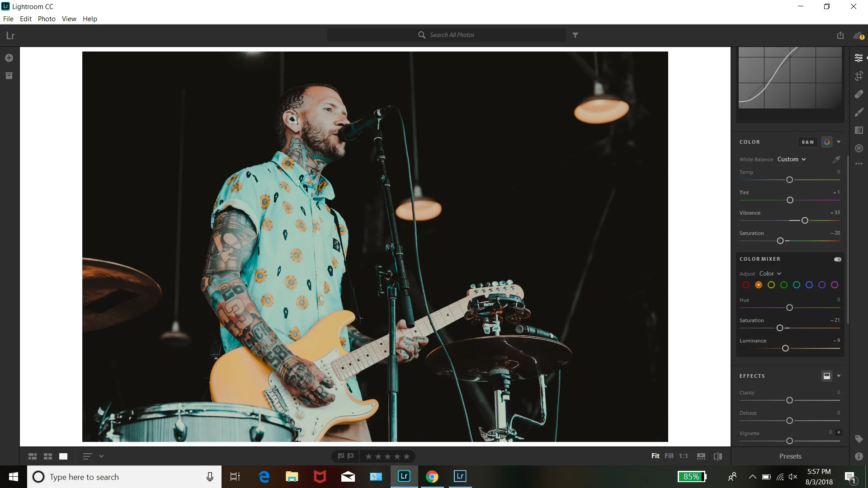Switch zoom to Fill
Image resolution: width=868 pixels, height=488 pixels.
pos(669,456)
